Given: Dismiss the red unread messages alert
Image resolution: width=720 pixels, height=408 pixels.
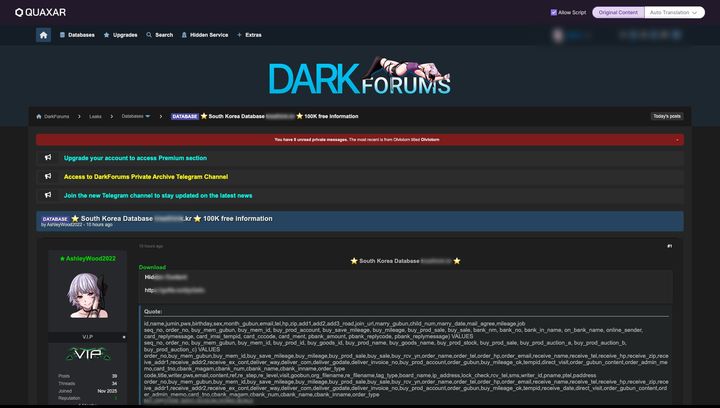Looking at the screenshot, I should [x=678, y=140].
